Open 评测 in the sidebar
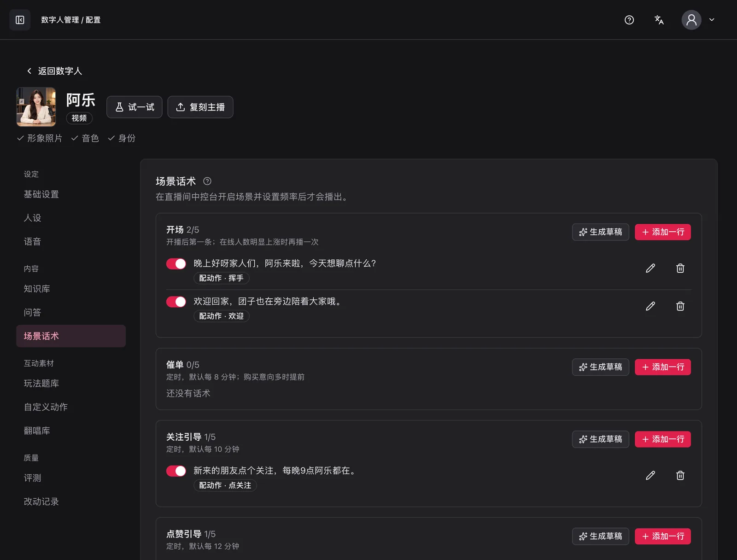The image size is (737, 560). coord(71,478)
